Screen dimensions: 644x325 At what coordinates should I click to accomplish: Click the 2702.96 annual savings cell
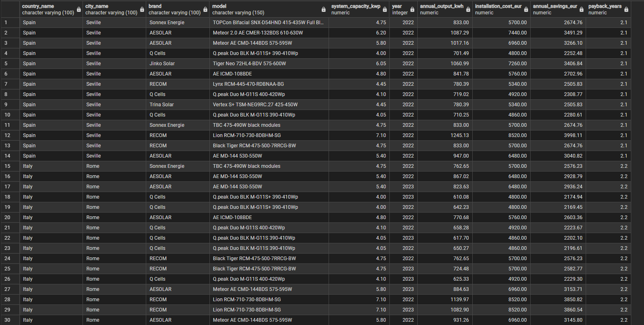click(x=558, y=74)
